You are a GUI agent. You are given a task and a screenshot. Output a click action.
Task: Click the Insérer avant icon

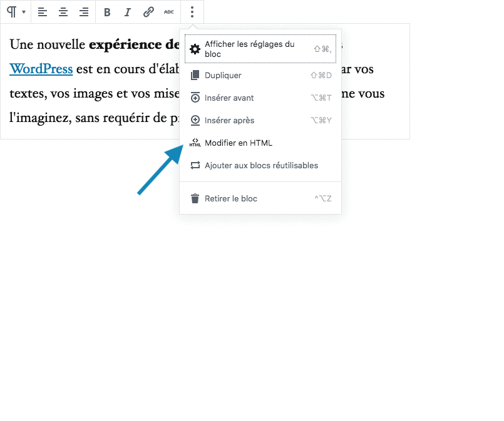[x=195, y=98]
